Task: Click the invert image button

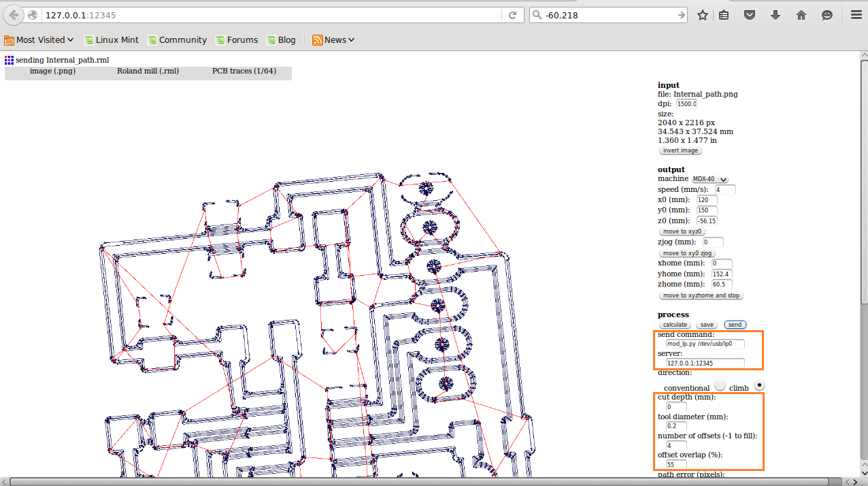Action: (x=680, y=150)
